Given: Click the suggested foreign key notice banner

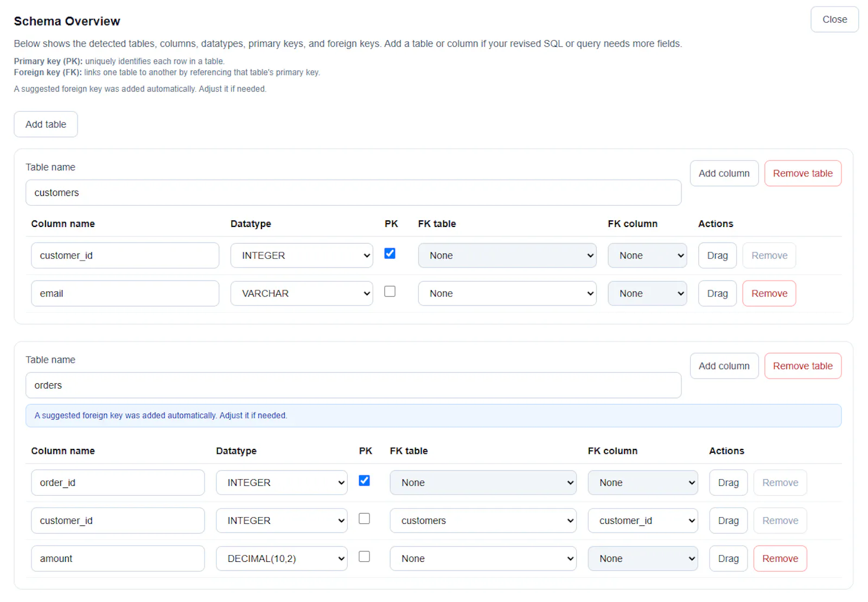Looking at the screenshot, I should (x=433, y=416).
